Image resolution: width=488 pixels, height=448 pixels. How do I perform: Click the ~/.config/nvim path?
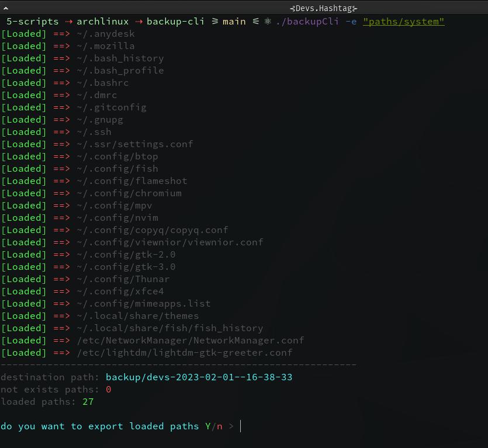117,218
